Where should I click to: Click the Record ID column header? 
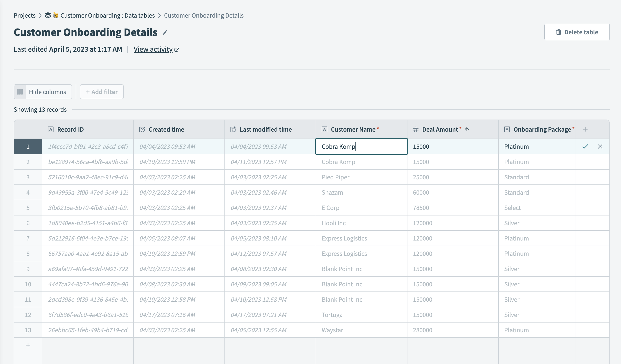(x=70, y=129)
